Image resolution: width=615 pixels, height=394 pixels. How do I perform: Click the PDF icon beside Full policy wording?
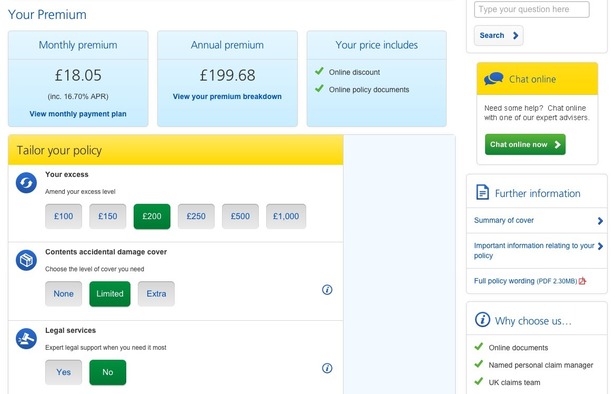click(582, 281)
